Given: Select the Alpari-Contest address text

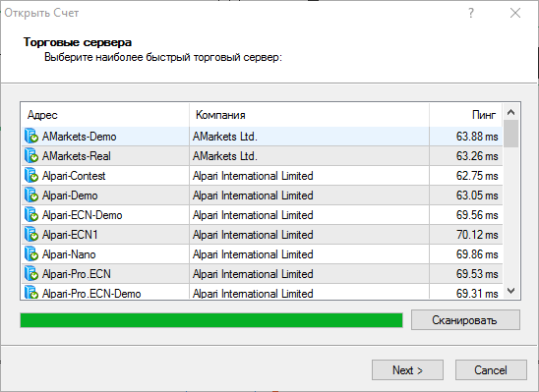Looking at the screenshot, I should [74, 176].
